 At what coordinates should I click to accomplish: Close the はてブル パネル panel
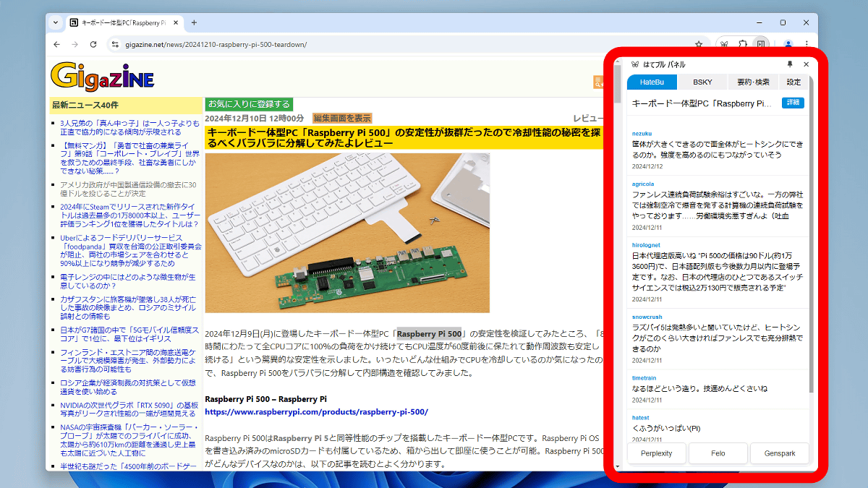point(807,64)
